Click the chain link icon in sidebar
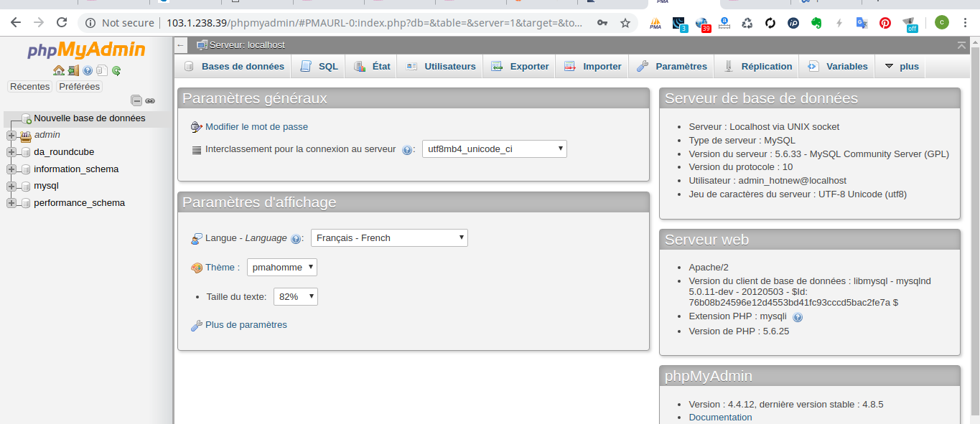980x424 pixels. pos(150,101)
